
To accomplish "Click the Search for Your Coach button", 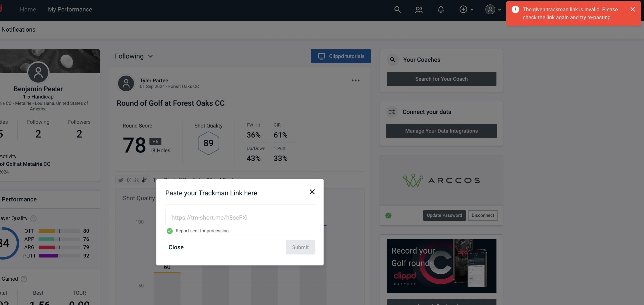I will (x=442, y=79).
